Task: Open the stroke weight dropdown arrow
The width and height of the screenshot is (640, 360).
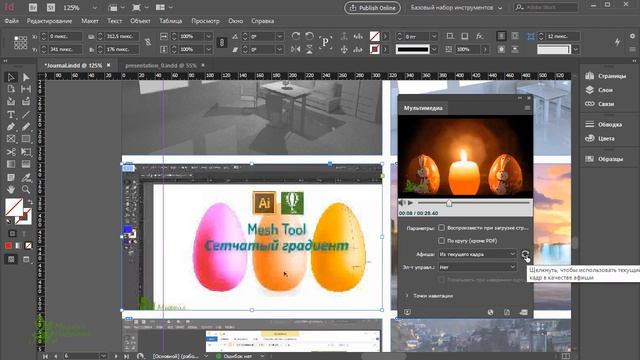Action: (x=434, y=37)
